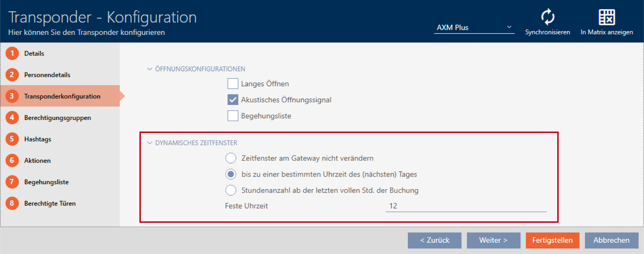Click step 5 circle icon for Hashtags

[12, 139]
